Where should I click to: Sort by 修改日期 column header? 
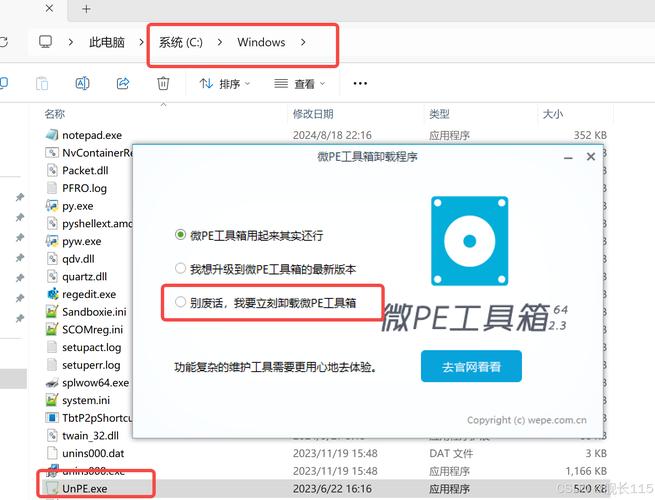(x=313, y=114)
